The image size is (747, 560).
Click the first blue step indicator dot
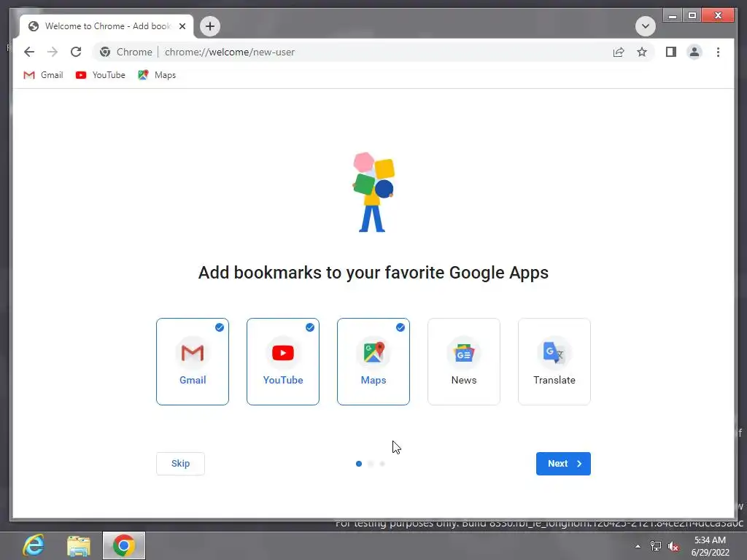[x=359, y=463]
